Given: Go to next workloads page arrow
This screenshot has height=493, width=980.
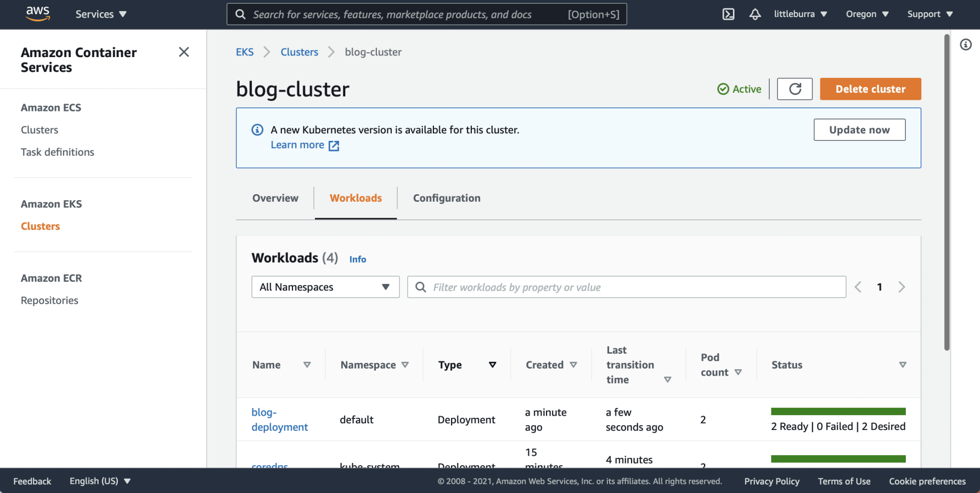Looking at the screenshot, I should click(x=902, y=287).
